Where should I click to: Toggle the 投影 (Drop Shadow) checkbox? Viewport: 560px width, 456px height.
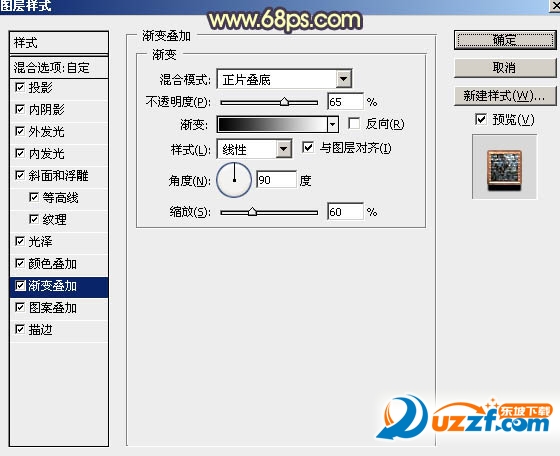(x=20, y=87)
